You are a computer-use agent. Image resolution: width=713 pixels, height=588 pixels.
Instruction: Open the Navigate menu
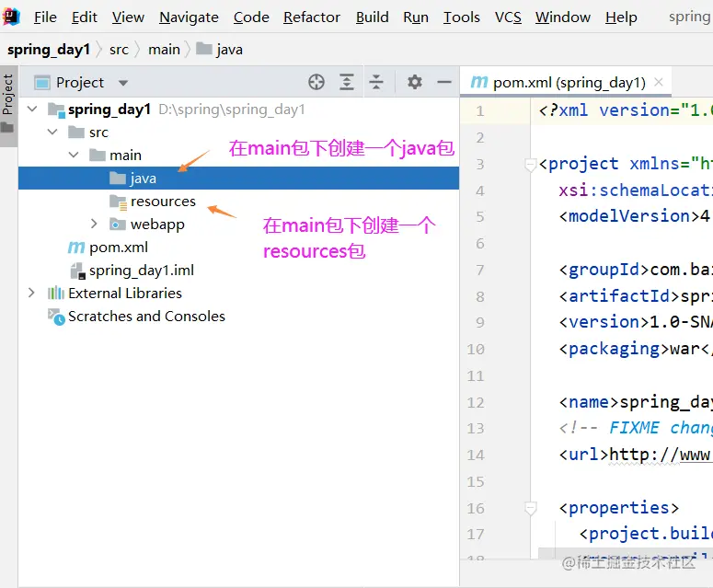(189, 17)
